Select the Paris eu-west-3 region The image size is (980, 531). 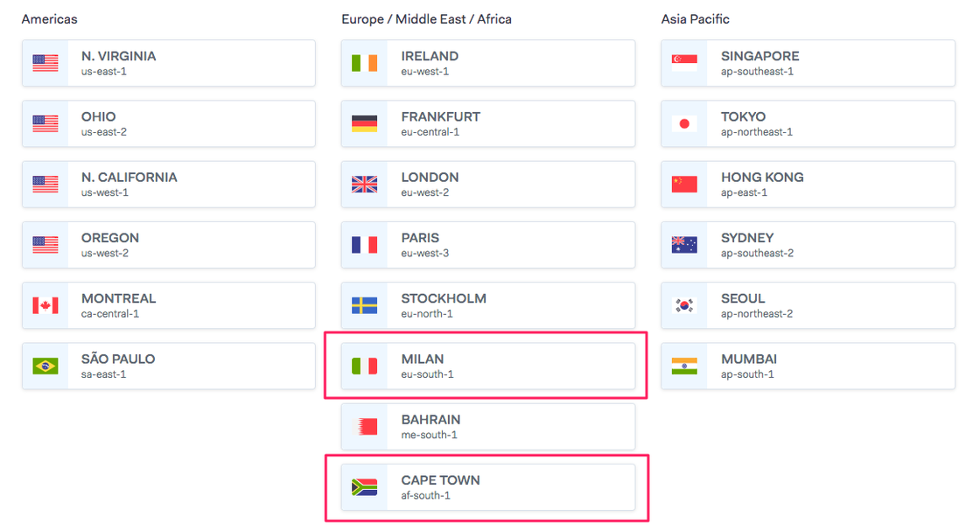487,245
